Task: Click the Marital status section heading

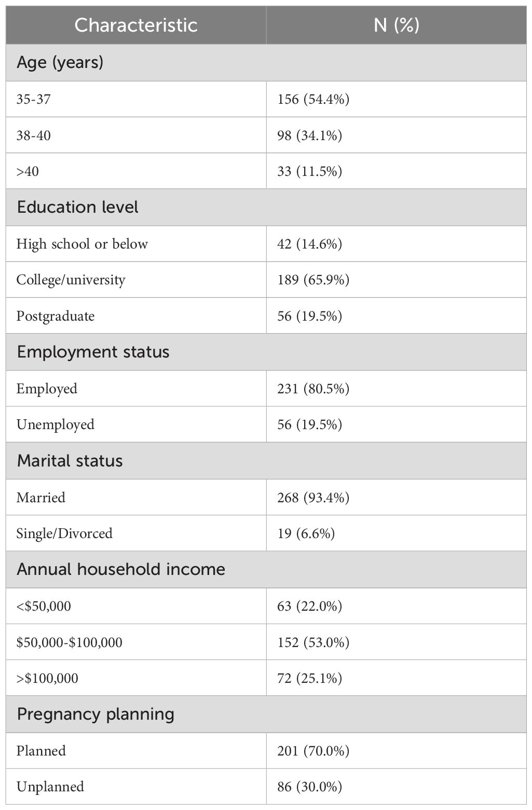Action: point(70,461)
